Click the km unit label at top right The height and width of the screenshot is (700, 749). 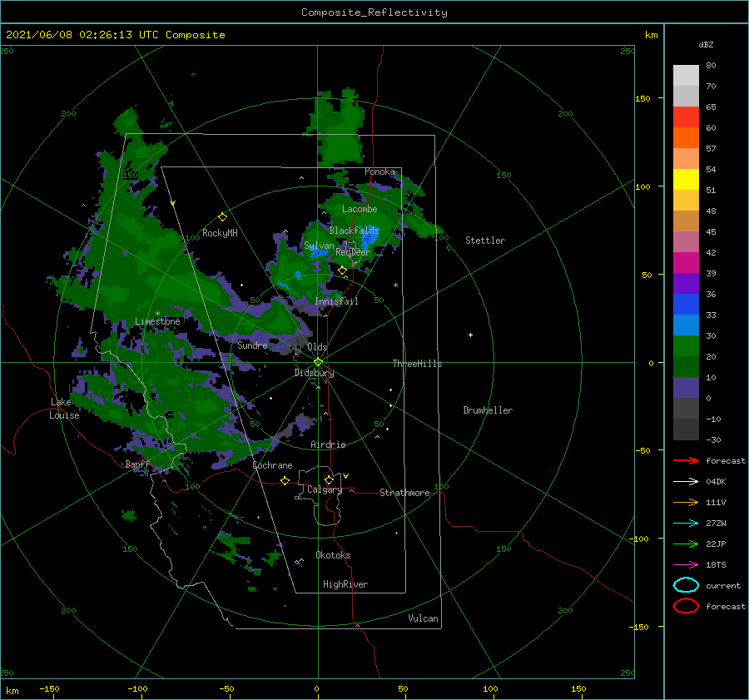pyautogui.click(x=651, y=35)
